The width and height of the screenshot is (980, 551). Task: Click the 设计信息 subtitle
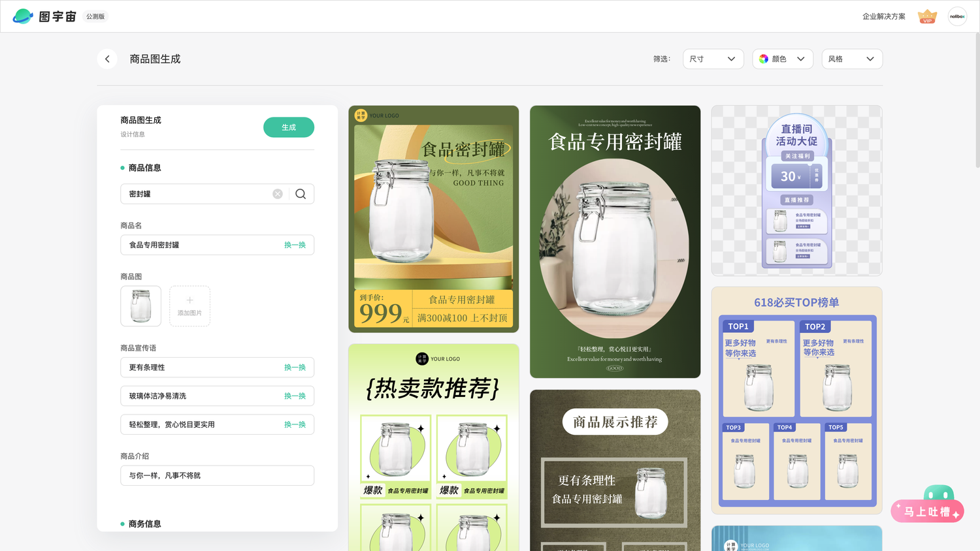pyautogui.click(x=133, y=134)
